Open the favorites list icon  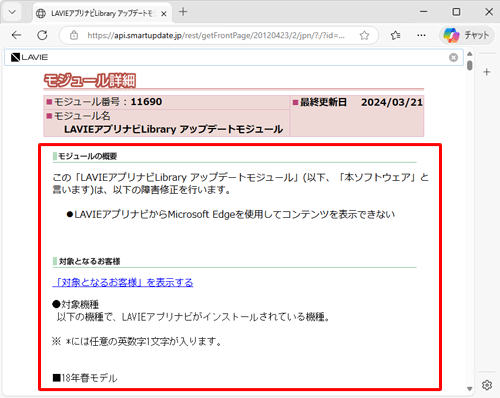[396, 35]
